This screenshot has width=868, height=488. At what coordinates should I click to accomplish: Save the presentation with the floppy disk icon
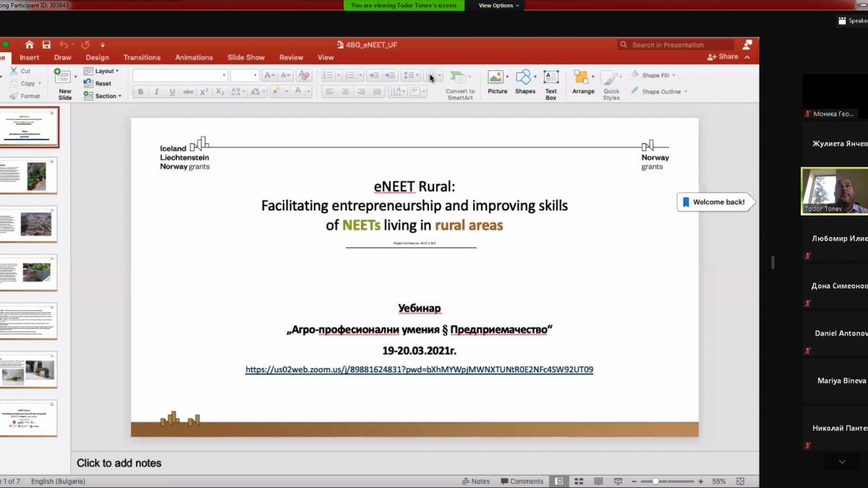click(x=46, y=45)
